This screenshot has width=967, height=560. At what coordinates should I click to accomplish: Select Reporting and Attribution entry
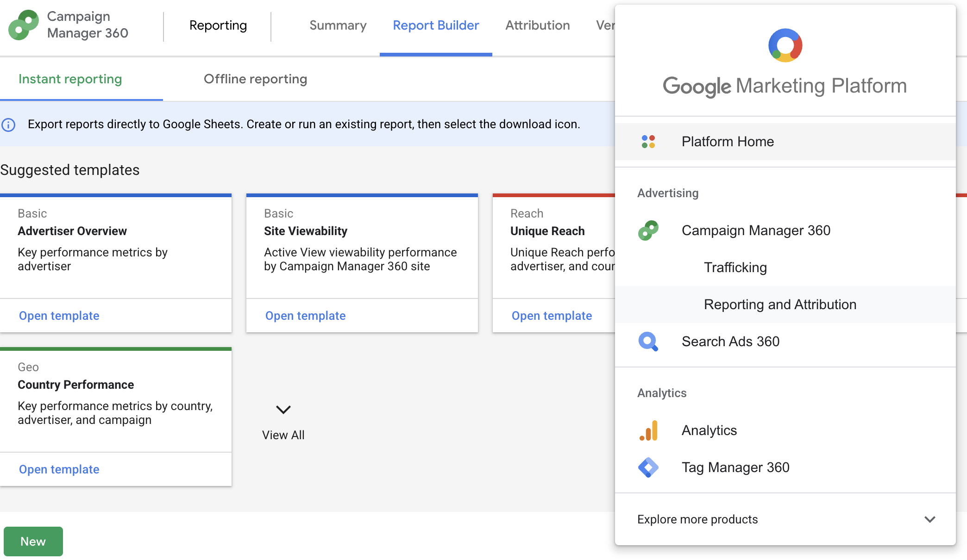pos(785,305)
